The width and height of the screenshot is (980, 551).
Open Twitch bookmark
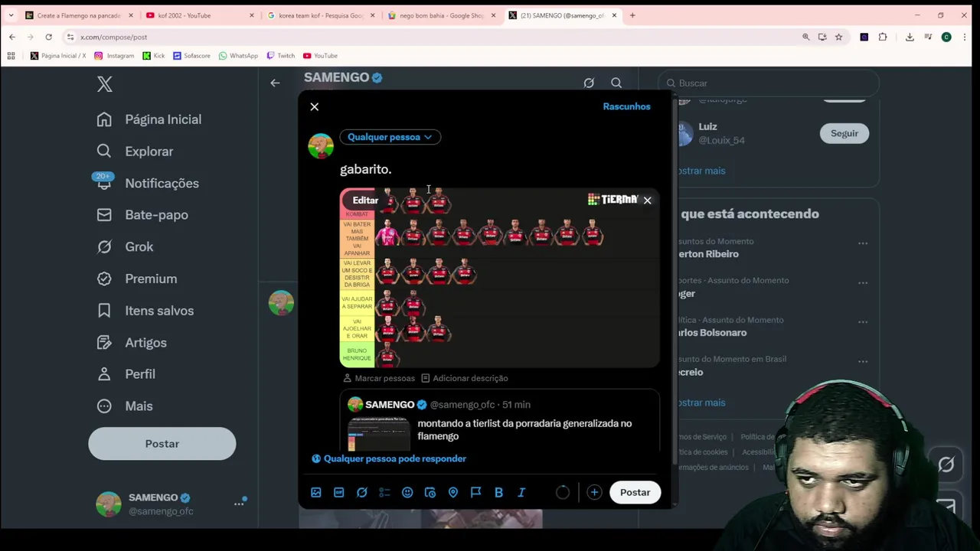point(280,56)
